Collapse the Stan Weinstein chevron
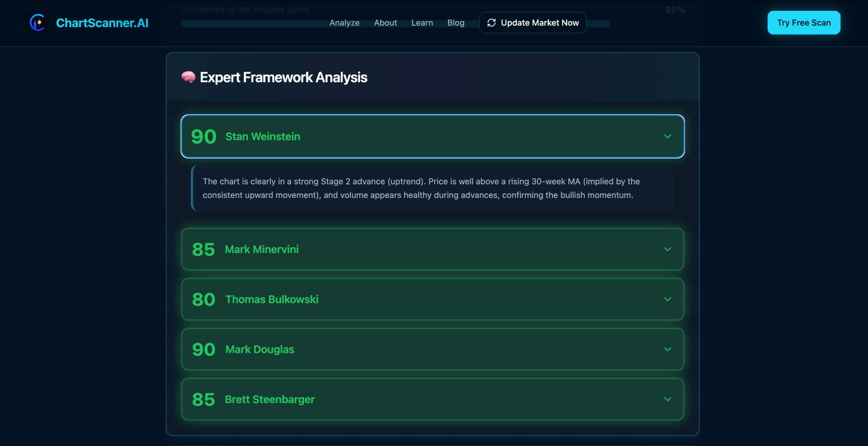The image size is (868, 446). (667, 136)
